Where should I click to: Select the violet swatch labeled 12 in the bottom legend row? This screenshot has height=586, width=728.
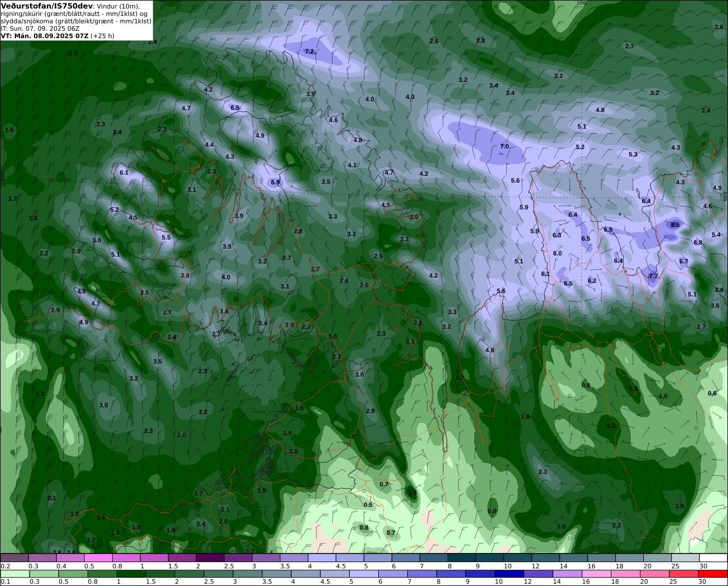[x=538, y=573]
